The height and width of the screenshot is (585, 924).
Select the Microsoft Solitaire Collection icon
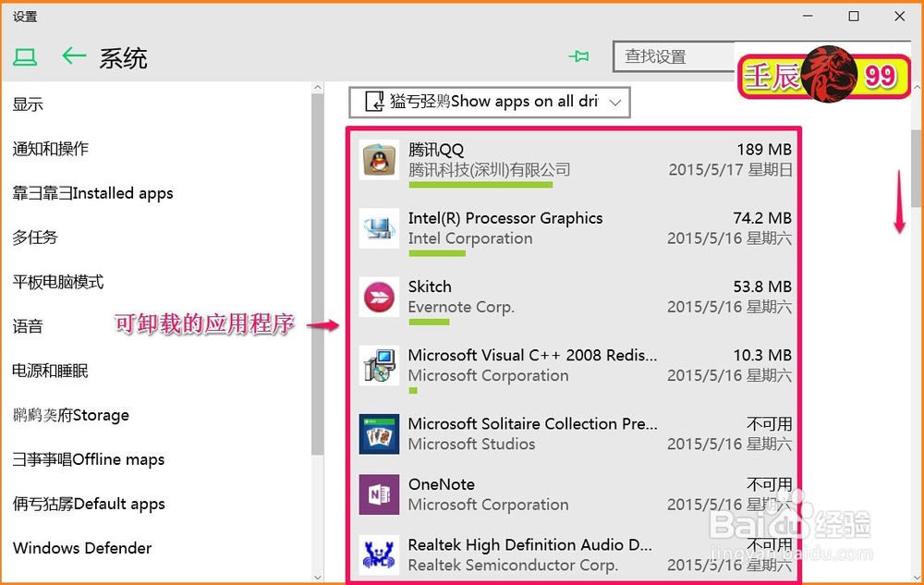[379, 433]
